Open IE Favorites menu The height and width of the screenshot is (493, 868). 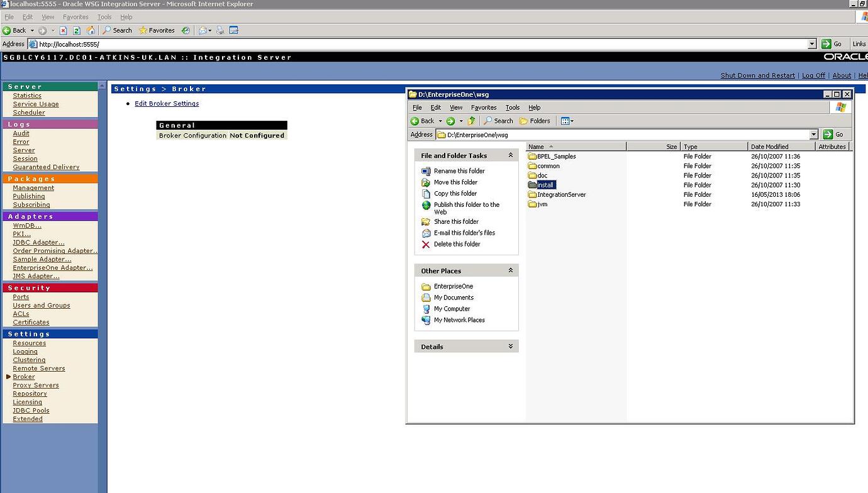[75, 17]
